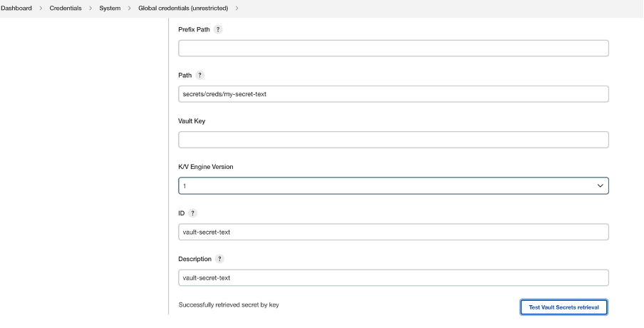This screenshot has height=328, width=644.
Task: Expand chevron after Global credentials (unrestricted)
Action: [237, 8]
